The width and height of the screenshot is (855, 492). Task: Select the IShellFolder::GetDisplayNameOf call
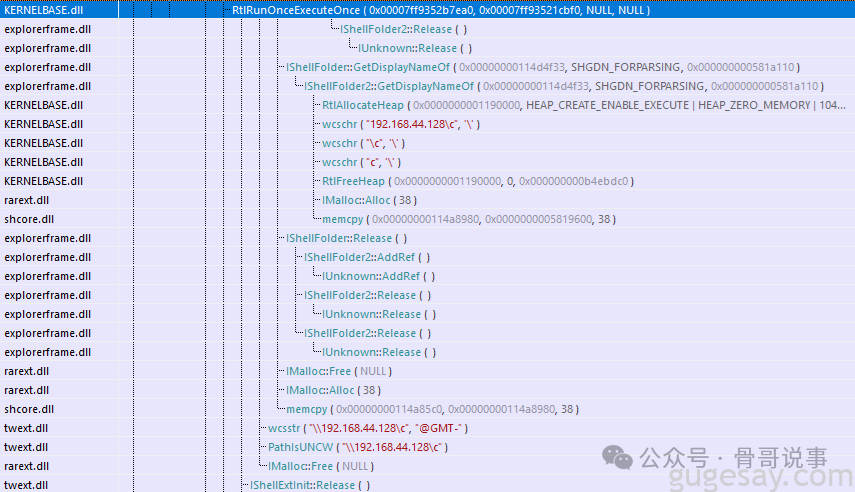543,67
